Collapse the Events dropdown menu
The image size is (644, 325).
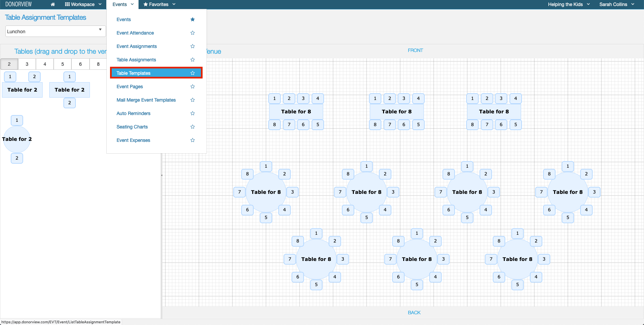click(123, 4)
